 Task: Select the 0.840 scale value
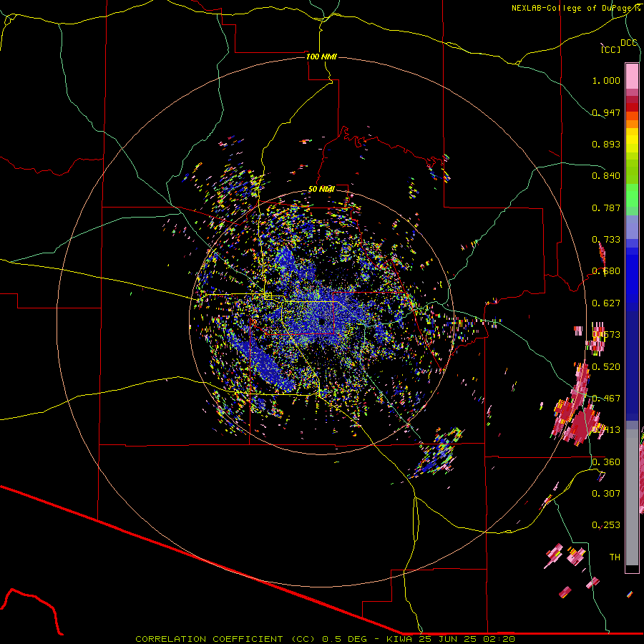(606, 176)
